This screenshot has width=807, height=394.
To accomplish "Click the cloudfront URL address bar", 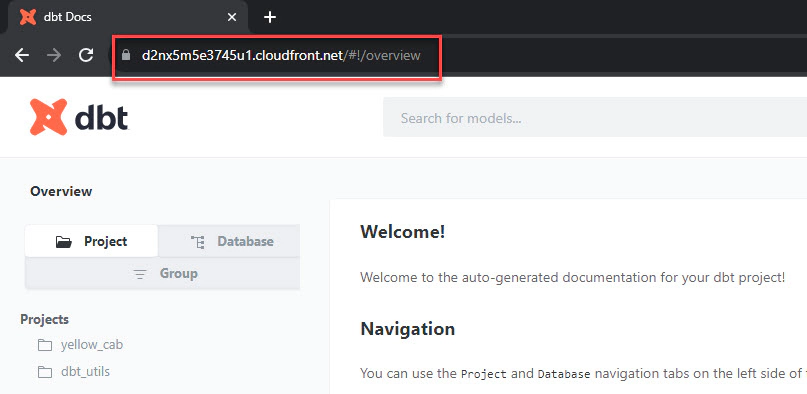I will click(281, 56).
